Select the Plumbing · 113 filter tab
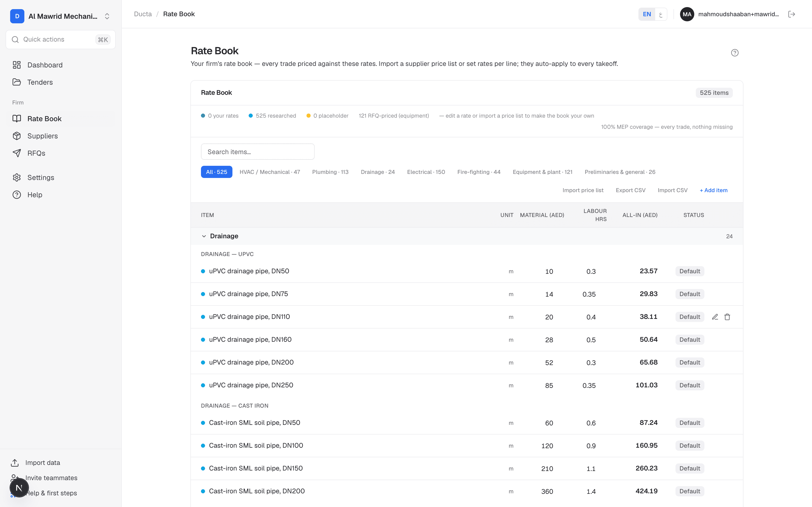This screenshot has height=507, width=812. (x=330, y=172)
